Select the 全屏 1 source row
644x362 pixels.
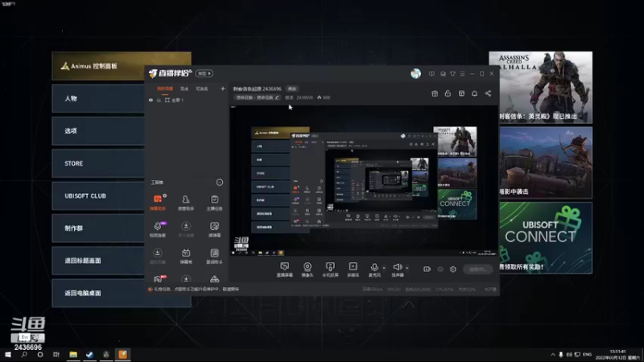[x=186, y=100]
